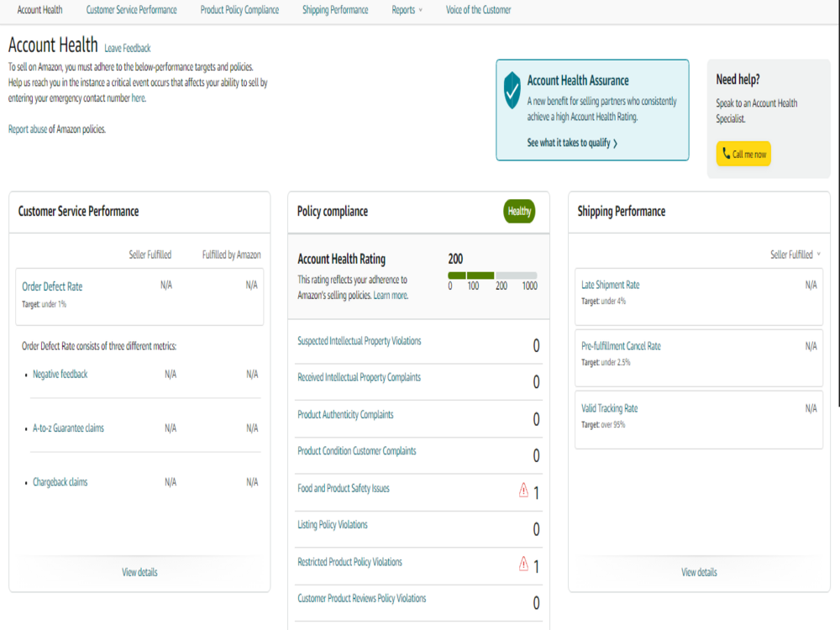Click the 'Target: under 4%' text
Image resolution: width=840 pixels, height=630 pixels.
pos(603,301)
